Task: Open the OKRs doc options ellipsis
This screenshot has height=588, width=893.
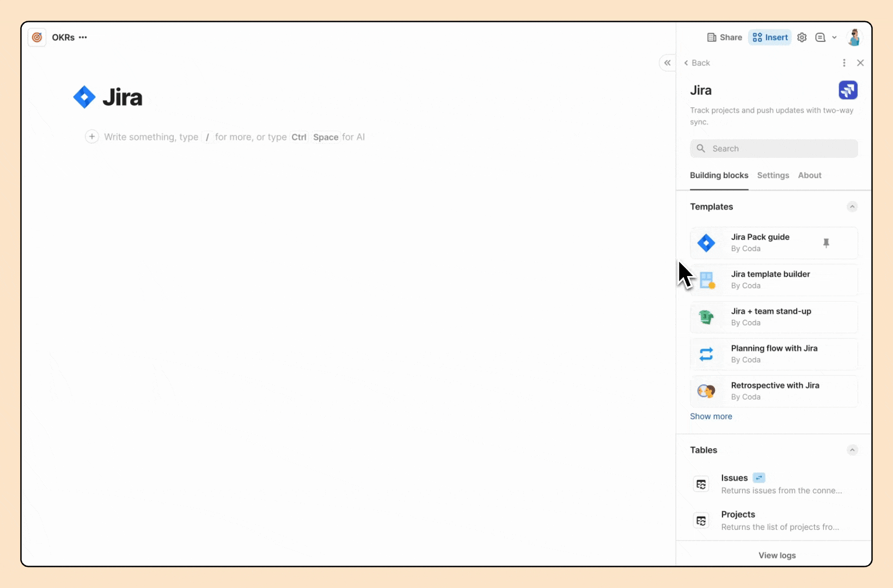Action: click(x=83, y=38)
